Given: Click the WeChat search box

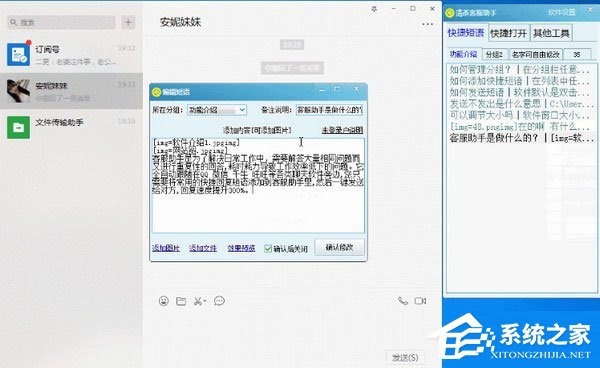Looking at the screenshot, I should coord(61,23).
